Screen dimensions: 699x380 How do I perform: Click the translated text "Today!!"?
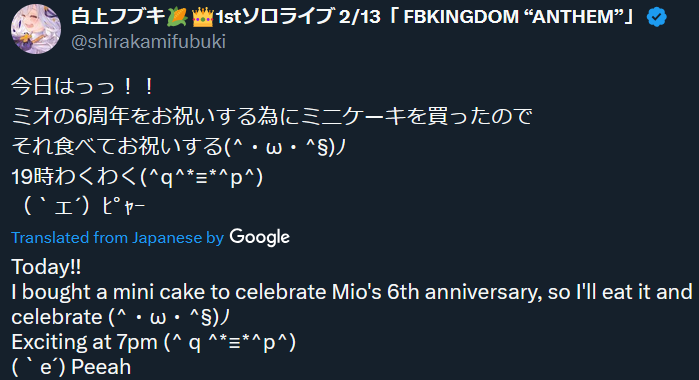click(x=46, y=267)
